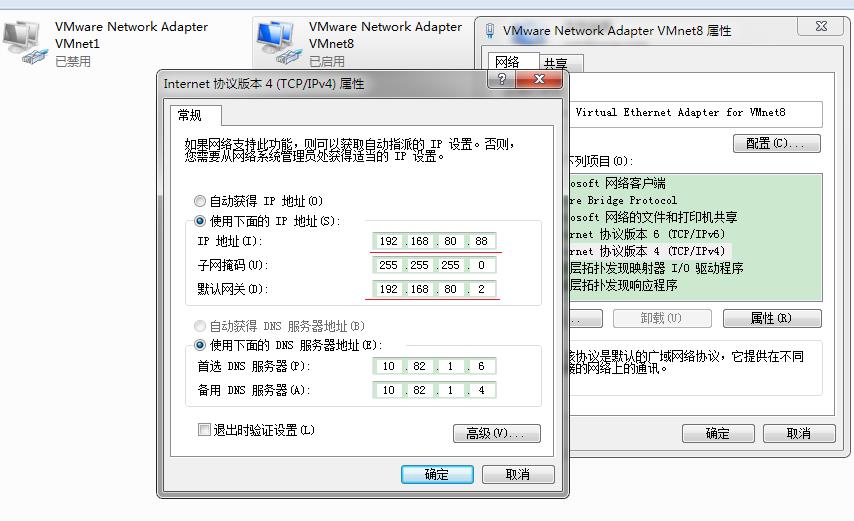This screenshot has height=521, width=854.
Task: Click 取消 in the VMnet8 properties window
Action: click(799, 433)
